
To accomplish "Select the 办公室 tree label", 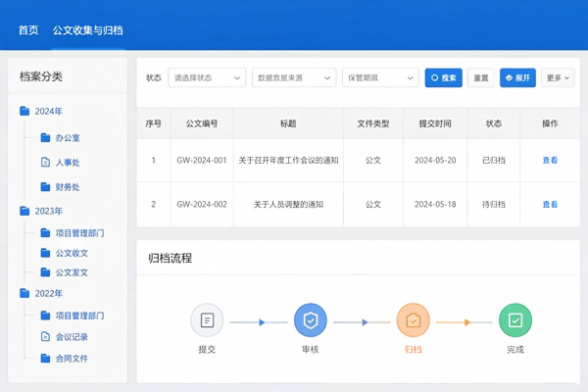I will 68,138.
